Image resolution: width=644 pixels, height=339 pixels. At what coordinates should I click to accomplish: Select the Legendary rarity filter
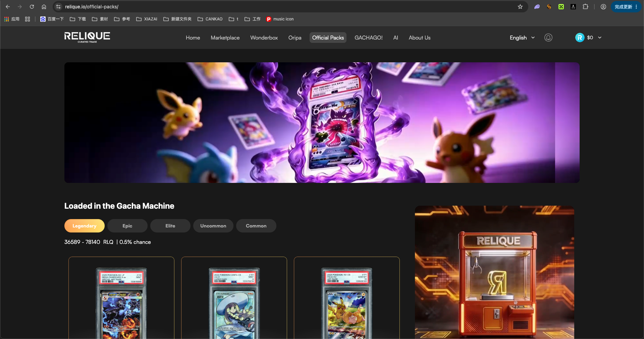[85, 226]
